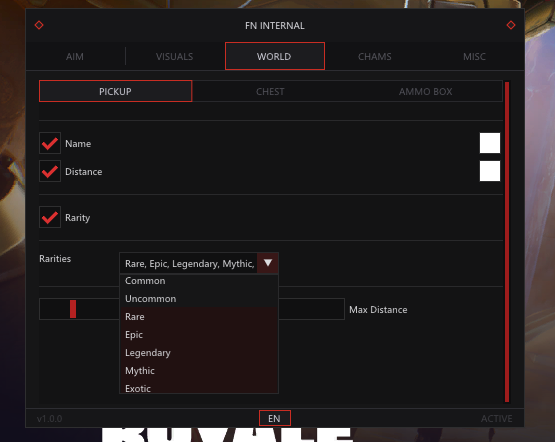Click the red vertical scrollbar
The width and height of the screenshot is (555, 442).
[x=507, y=242]
